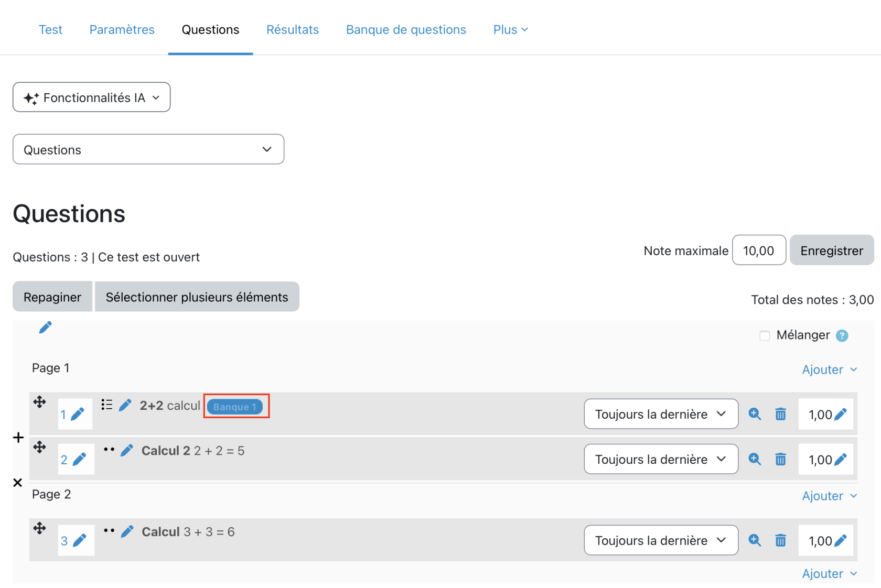Remove page break with the X icon
Viewport: 881px width, 588px height.
click(x=18, y=483)
